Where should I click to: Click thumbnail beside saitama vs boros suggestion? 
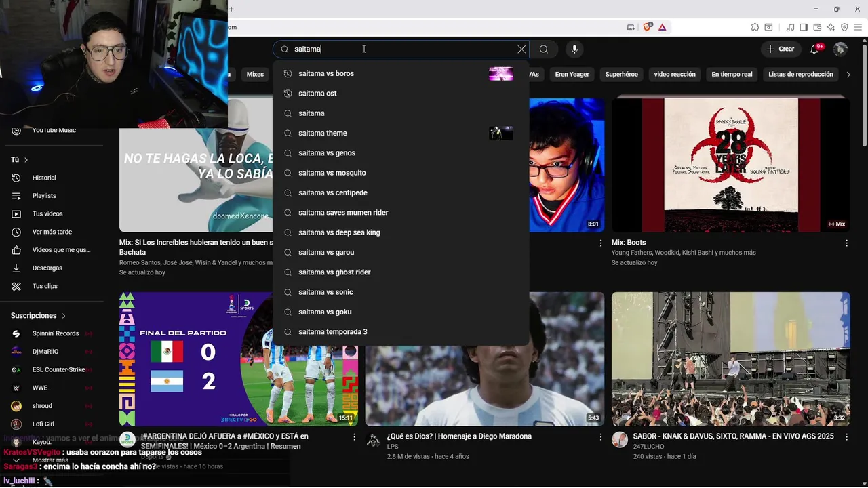(x=501, y=74)
